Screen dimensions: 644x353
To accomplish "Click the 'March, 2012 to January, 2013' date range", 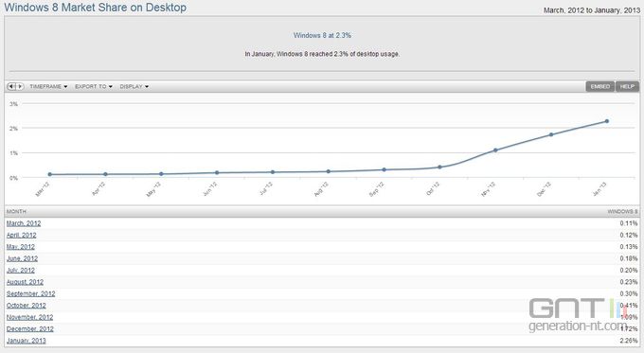I will tap(592, 10).
